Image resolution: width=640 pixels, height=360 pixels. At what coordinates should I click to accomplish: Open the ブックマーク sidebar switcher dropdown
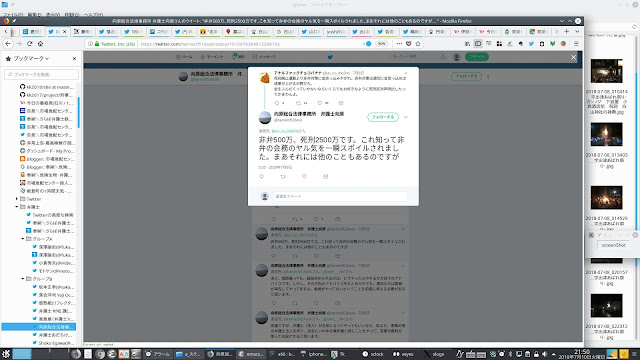[x=31, y=59]
